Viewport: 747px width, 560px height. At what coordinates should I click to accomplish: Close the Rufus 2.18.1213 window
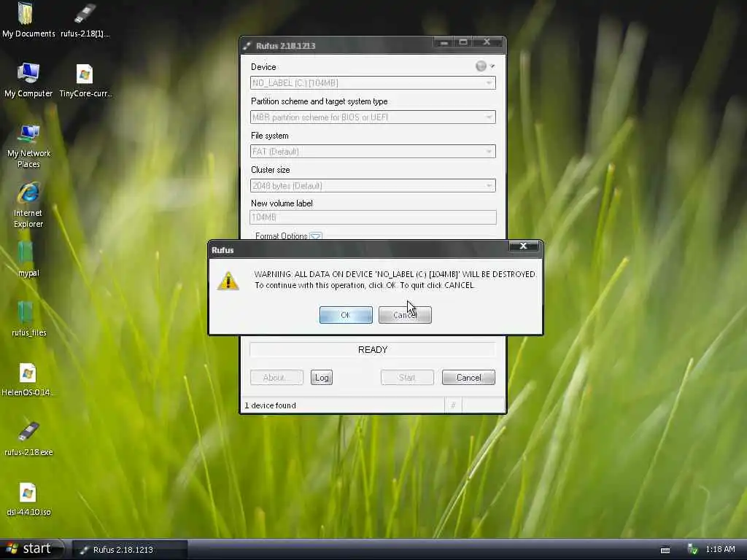[x=487, y=42]
